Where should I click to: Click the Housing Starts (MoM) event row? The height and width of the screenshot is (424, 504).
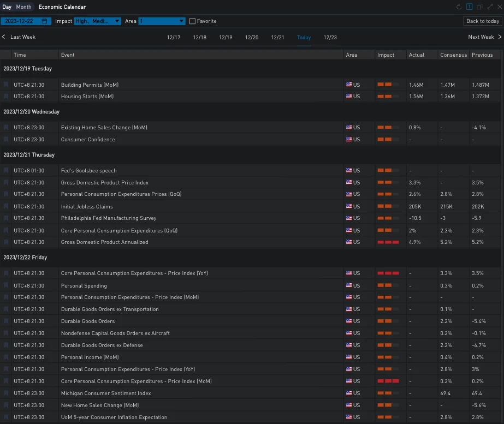coord(87,97)
